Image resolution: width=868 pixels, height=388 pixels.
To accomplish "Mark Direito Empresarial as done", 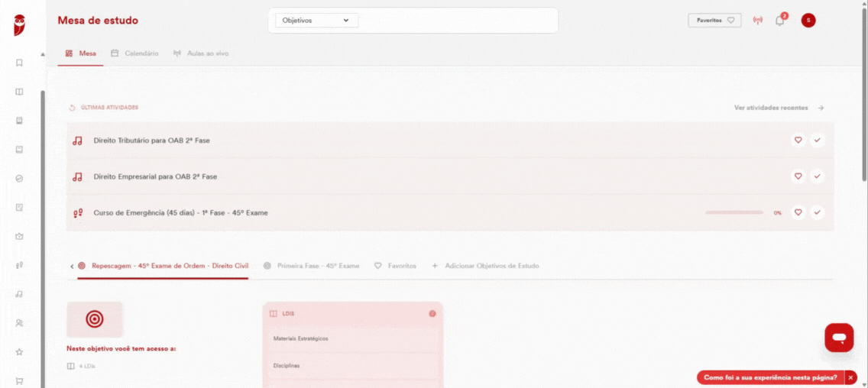I will pyautogui.click(x=817, y=176).
